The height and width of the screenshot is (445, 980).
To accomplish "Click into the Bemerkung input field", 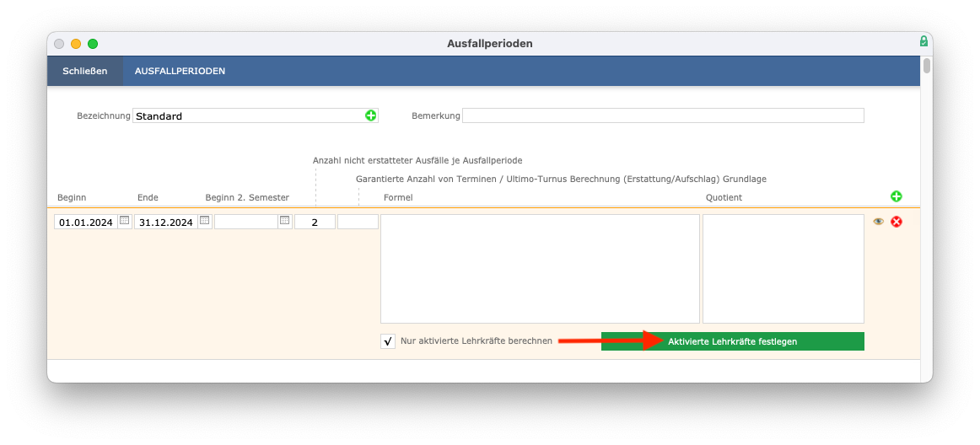I will pos(663,115).
